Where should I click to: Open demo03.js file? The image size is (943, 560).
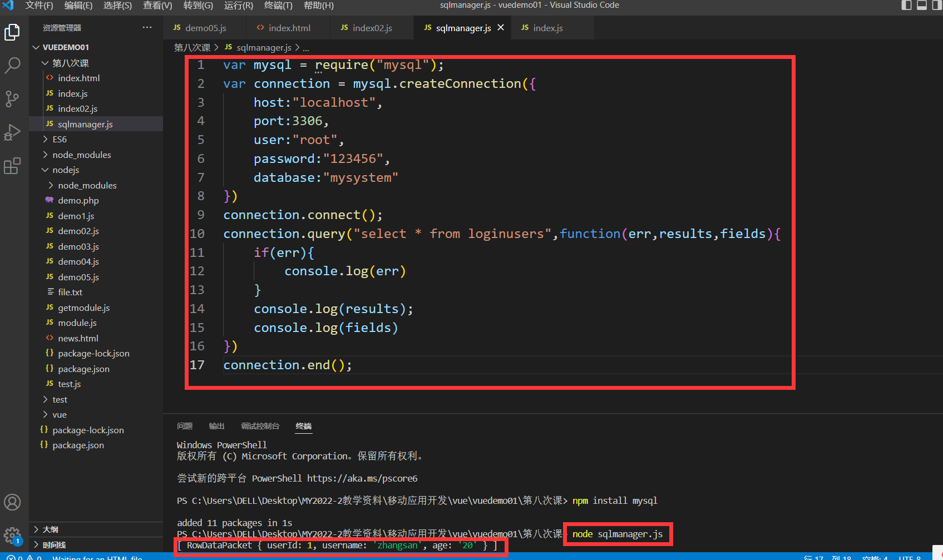click(96, 246)
